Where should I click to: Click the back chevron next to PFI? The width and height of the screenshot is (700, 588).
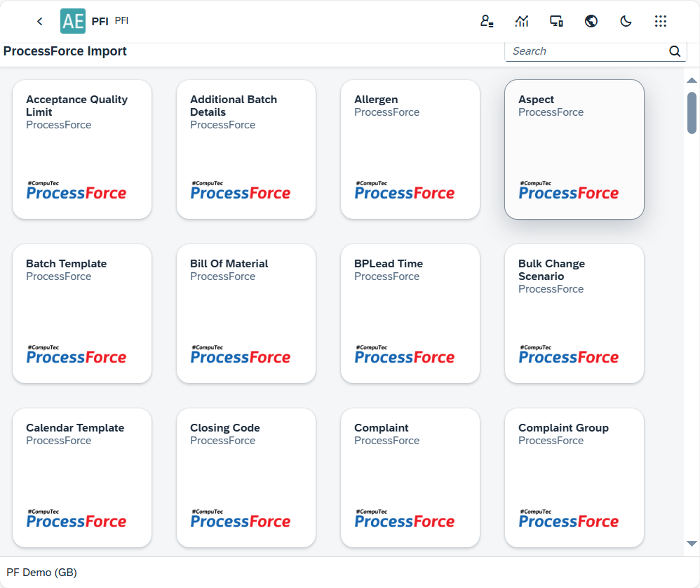(x=39, y=21)
